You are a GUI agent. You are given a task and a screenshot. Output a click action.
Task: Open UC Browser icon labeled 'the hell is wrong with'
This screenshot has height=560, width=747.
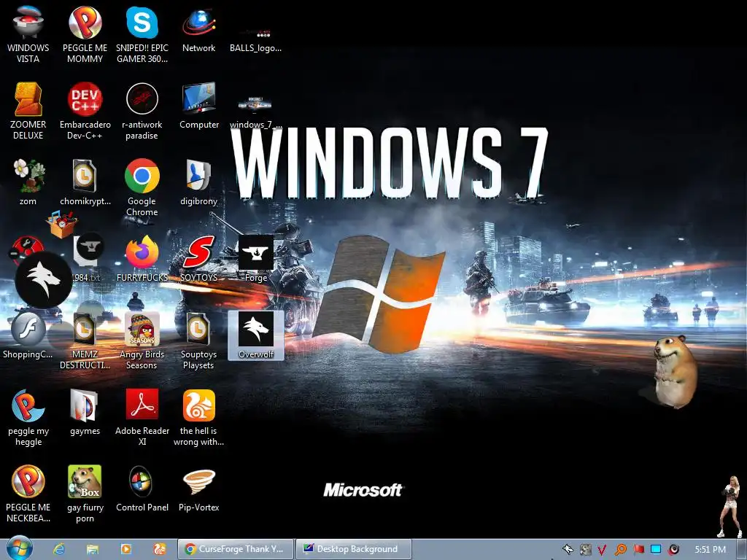click(198, 418)
